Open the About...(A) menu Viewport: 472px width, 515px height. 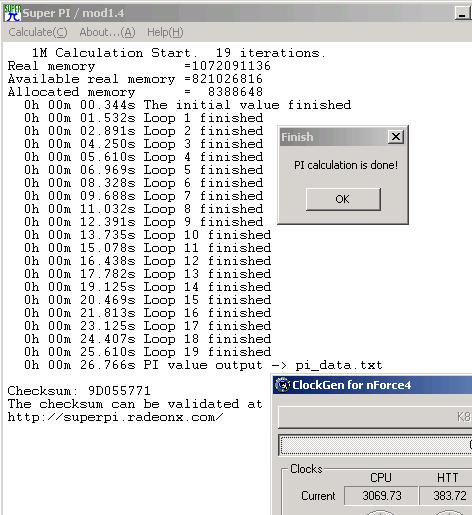(x=107, y=32)
